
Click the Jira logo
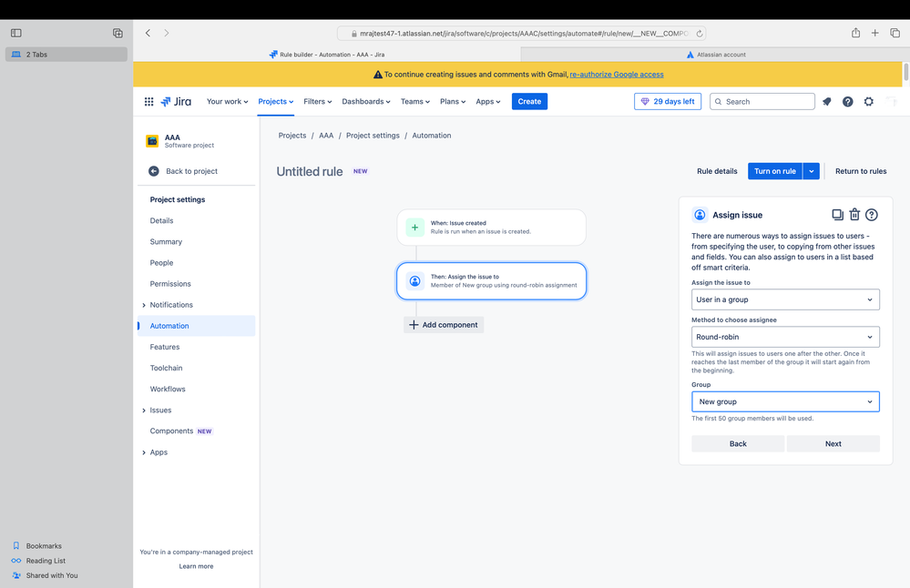176,101
